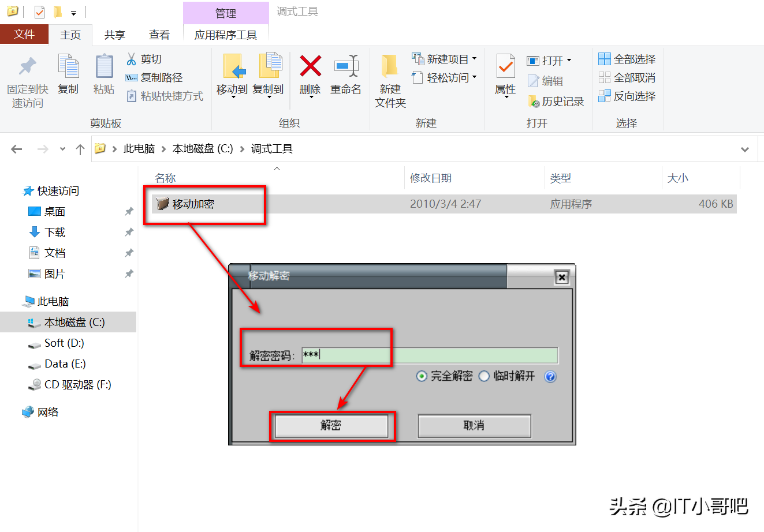Image resolution: width=764 pixels, height=532 pixels.
Task: Click the 剪切 (Cut) icon
Action: [x=131, y=59]
